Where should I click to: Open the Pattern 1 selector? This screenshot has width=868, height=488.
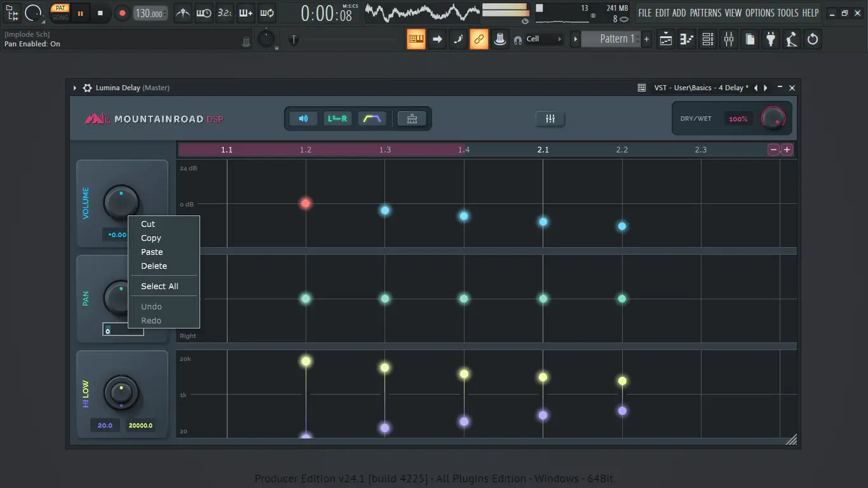(611, 39)
